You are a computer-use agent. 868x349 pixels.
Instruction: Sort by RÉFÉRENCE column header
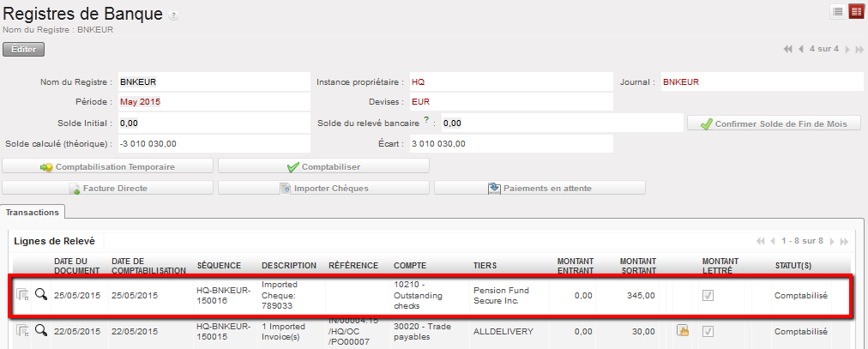pyautogui.click(x=353, y=266)
